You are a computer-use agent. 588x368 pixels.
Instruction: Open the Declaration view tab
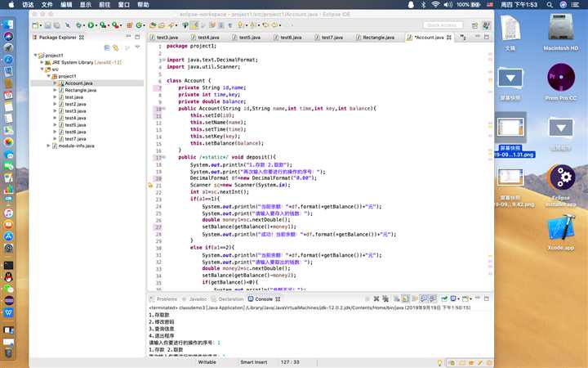(x=230, y=299)
